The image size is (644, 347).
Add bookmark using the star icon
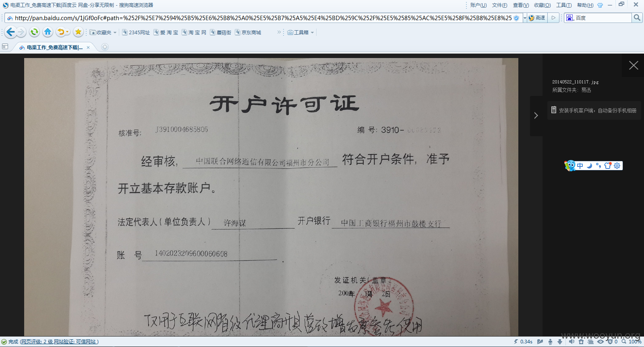coord(78,32)
